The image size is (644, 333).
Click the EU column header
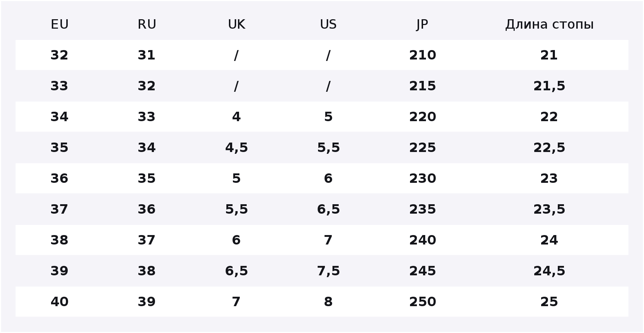(x=59, y=25)
